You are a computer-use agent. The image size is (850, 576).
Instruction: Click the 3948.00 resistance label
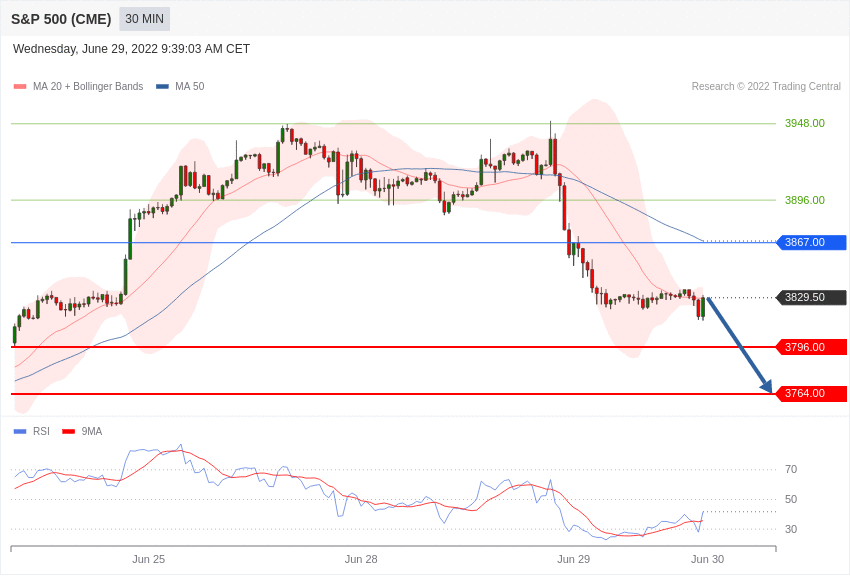[804, 123]
